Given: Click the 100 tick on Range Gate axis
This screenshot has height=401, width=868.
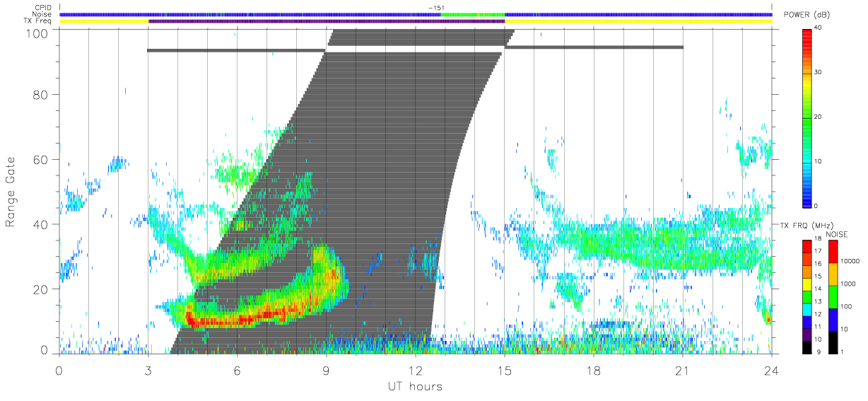Looking at the screenshot, I should click(38, 33).
